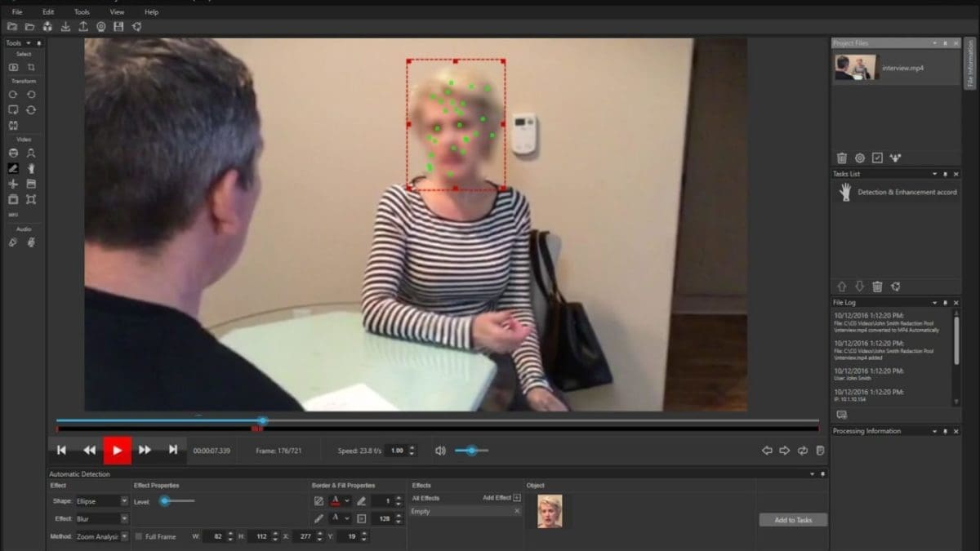Click the speaker volume icon
This screenshot has width=980, height=551.
440,451
